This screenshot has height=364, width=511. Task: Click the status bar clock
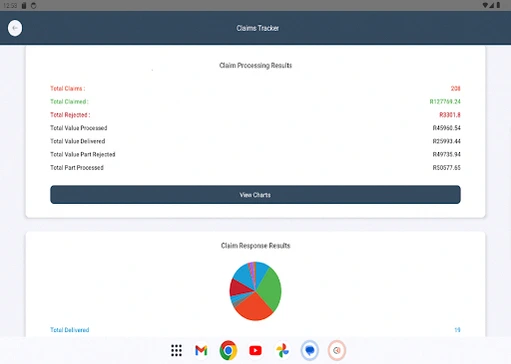point(10,5)
